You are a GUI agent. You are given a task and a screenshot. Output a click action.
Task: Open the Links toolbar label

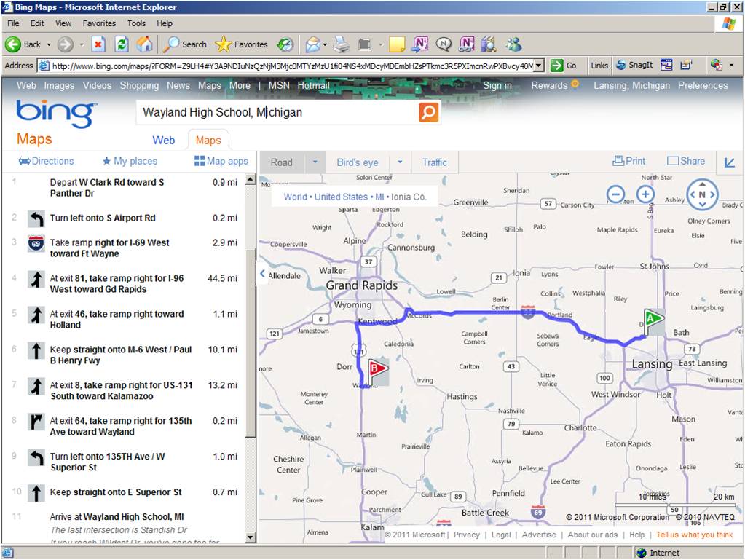(599, 66)
